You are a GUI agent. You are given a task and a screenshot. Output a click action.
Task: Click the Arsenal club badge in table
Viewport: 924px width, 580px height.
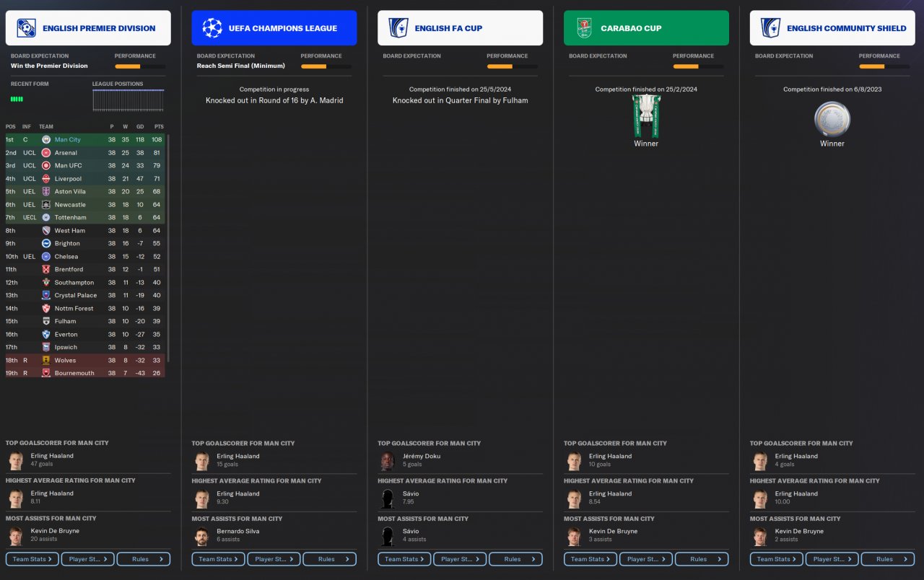pos(45,153)
